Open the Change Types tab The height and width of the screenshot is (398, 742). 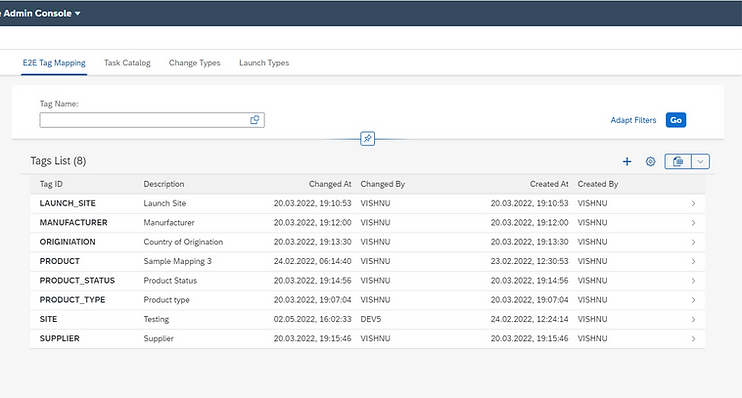point(194,63)
